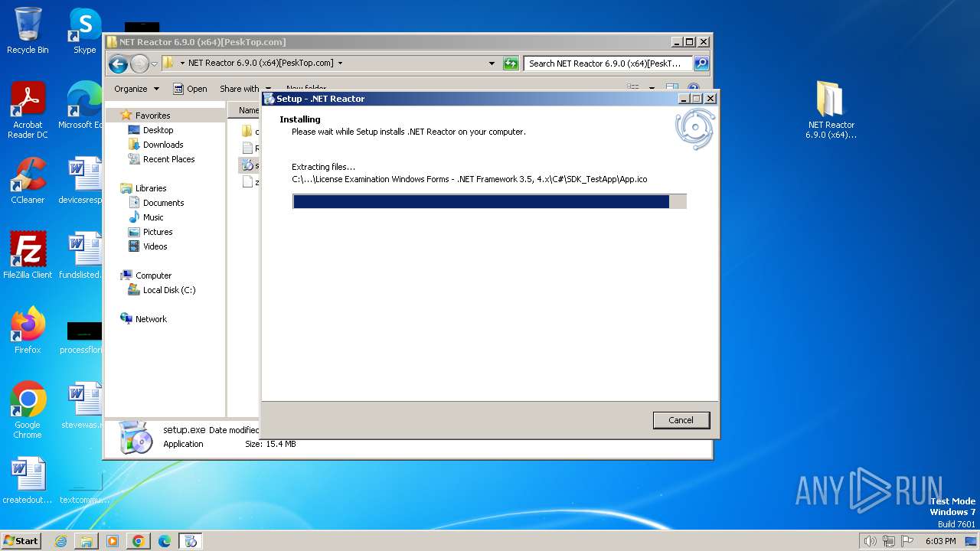Click the .NET Reactor logo in Setup
Image resolution: width=980 pixels, height=551 pixels.
point(694,129)
